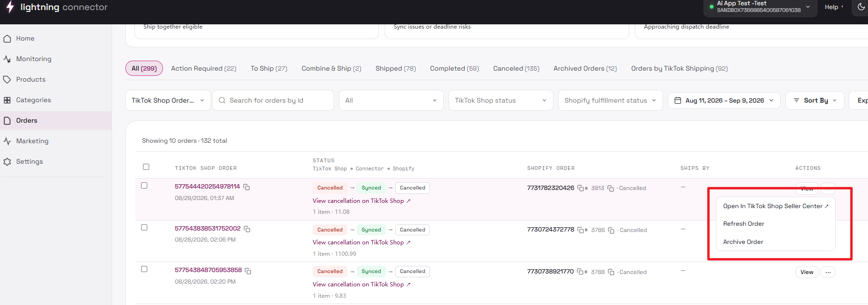
Task: Click the Settings gear icon
Action: pyautogui.click(x=7, y=162)
